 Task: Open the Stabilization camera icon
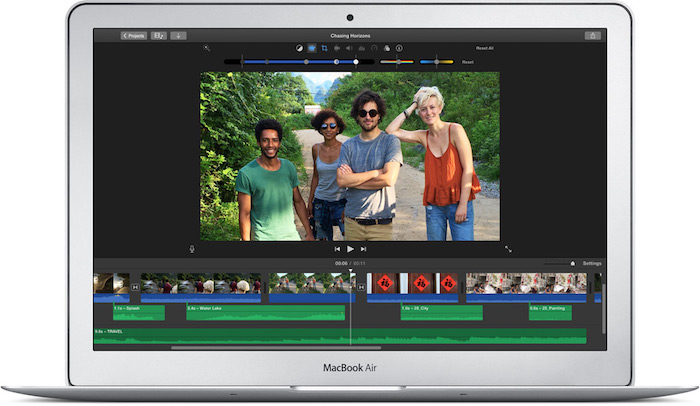click(x=337, y=48)
